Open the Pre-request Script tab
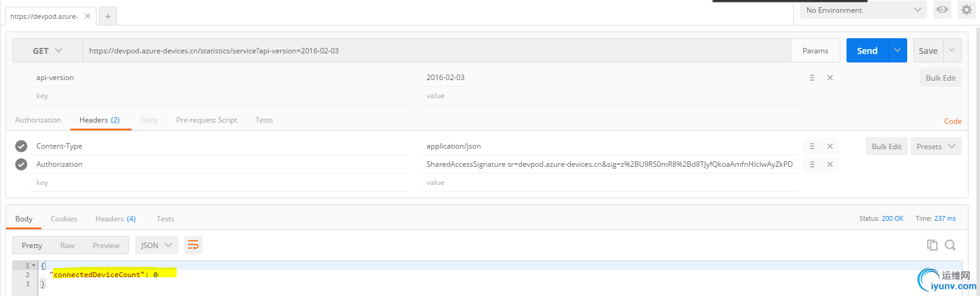This screenshot has width=980, height=296. [206, 120]
